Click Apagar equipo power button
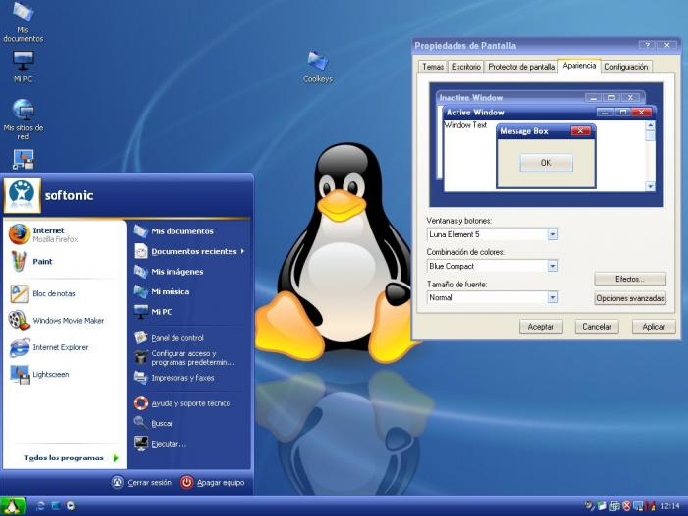Viewport: 688px width, 516px height. [212, 483]
